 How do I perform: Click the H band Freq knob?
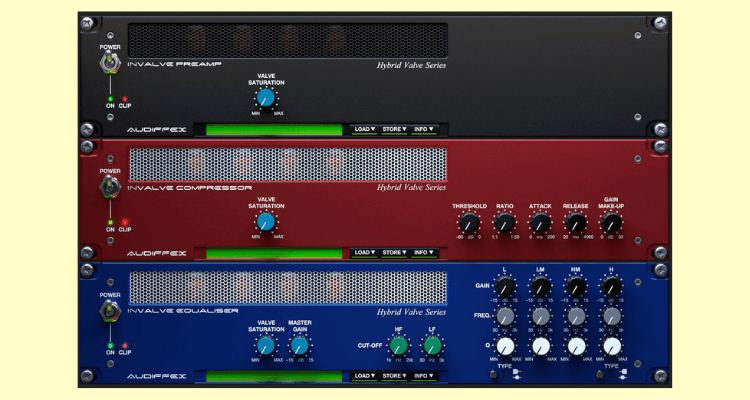pyautogui.click(x=612, y=316)
